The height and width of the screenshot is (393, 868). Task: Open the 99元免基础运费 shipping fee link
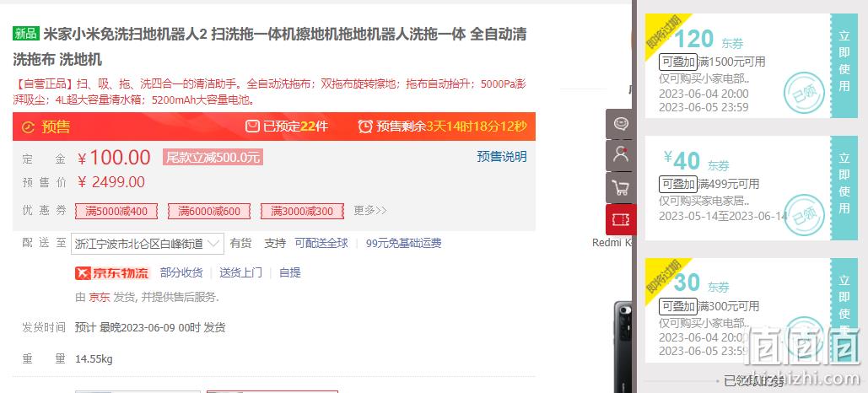[403, 243]
